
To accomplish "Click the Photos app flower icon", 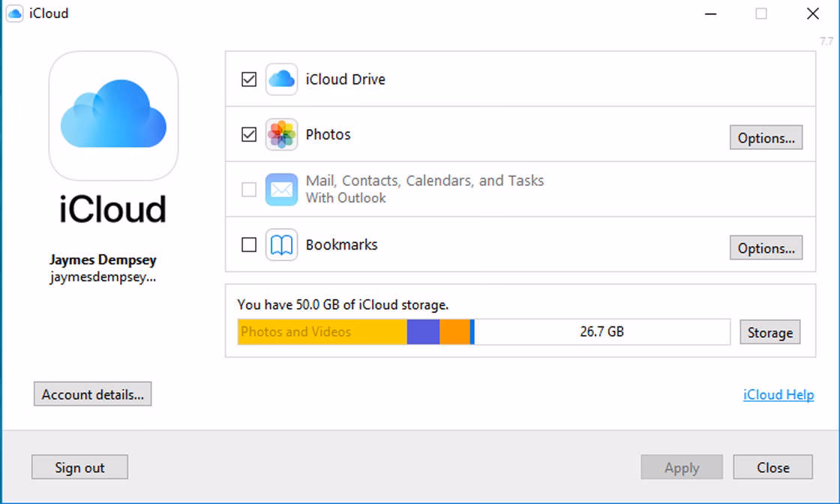I will point(281,134).
